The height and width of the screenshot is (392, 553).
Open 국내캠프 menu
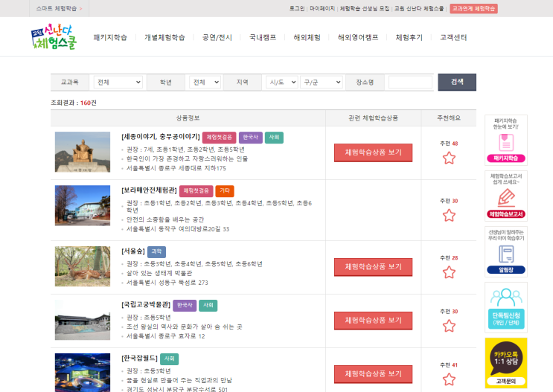pyautogui.click(x=263, y=37)
